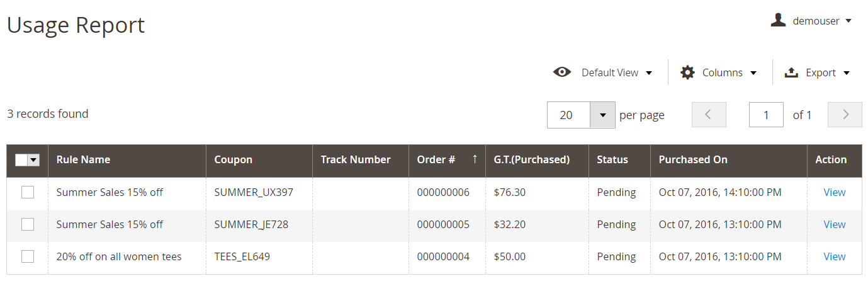Go to next page arrow
This screenshot has width=868, height=281.
(845, 115)
